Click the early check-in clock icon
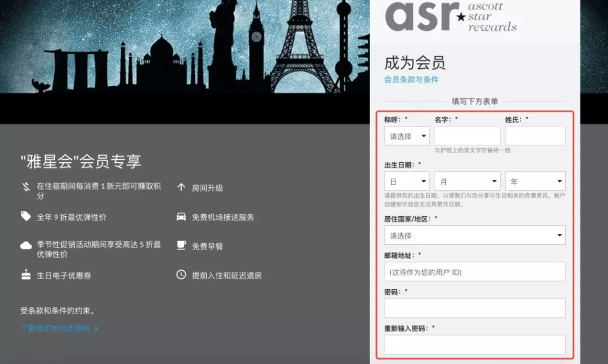Viewport: 608px width, 364px height. click(181, 275)
